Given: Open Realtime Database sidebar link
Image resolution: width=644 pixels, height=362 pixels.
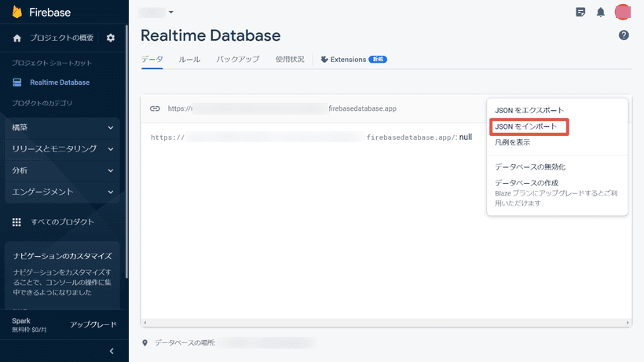Looking at the screenshot, I should (x=60, y=82).
